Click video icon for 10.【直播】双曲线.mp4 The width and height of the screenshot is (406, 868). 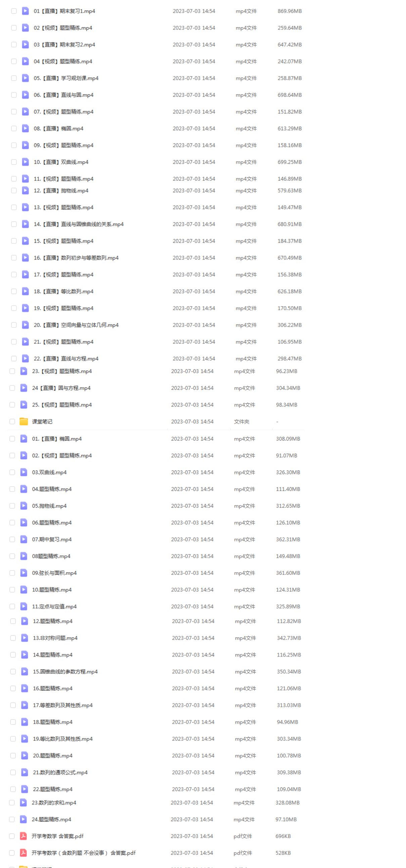pyautogui.click(x=25, y=162)
